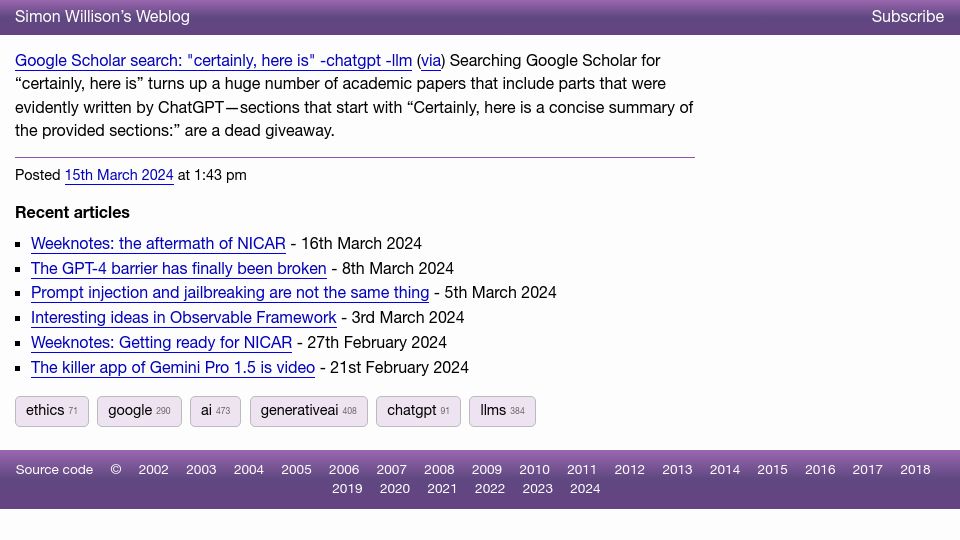
Task: Go to the 2016 archive
Action: tap(820, 470)
